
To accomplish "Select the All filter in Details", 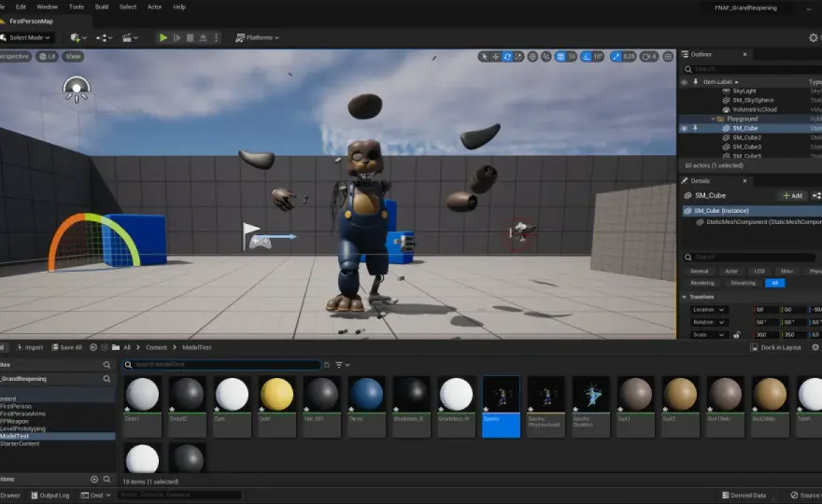I will coord(774,283).
